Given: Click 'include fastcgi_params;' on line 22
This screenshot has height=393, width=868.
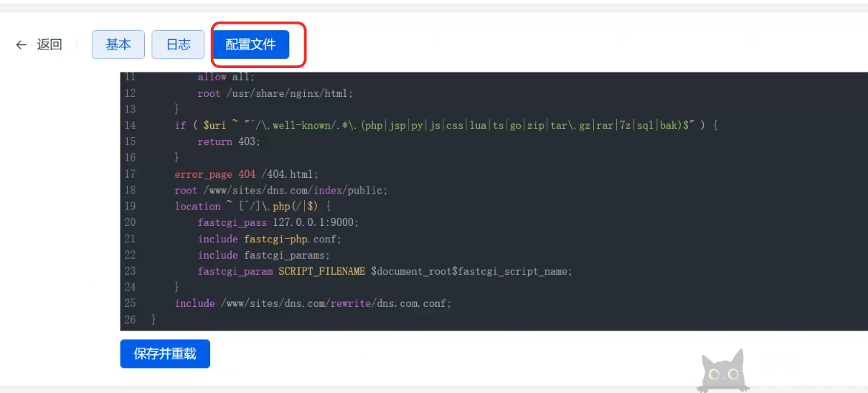Looking at the screenshot, I should coord(264,255).
